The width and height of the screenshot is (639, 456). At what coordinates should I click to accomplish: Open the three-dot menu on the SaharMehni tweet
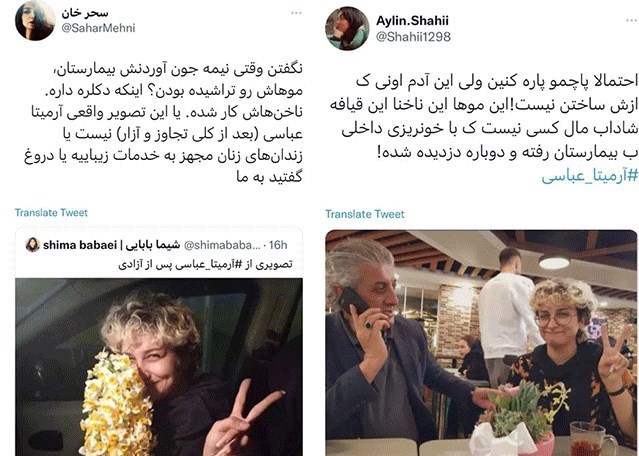pyautogui.click(x=296, y=13)
